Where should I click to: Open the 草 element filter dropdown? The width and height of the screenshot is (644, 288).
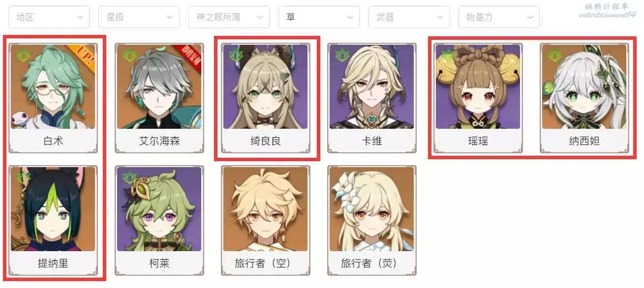point(319,17)
